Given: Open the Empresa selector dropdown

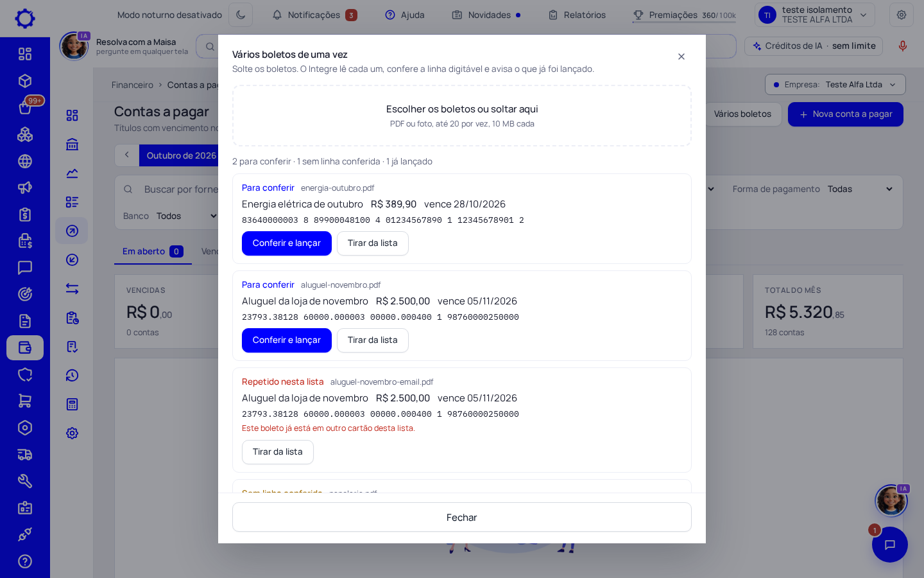Looking at the screenshot, I should tap(835, 85).
